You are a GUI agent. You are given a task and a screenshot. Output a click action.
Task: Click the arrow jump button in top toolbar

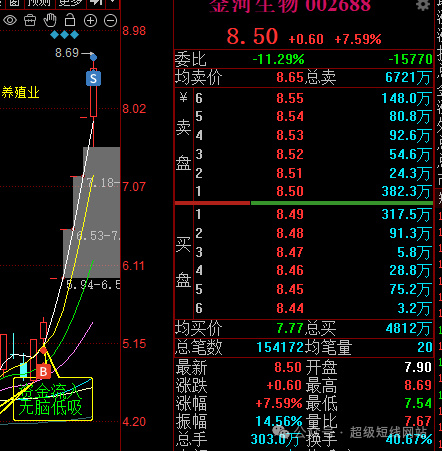[x=96, y=3]
